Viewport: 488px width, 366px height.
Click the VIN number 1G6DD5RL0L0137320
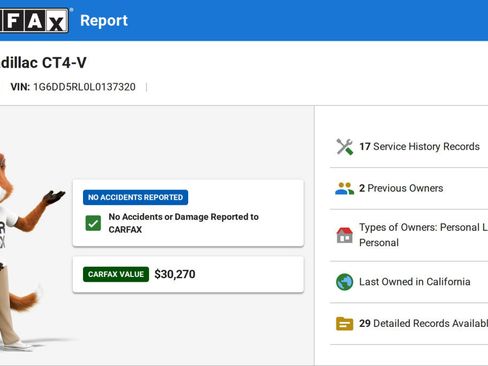pos(84,87)
